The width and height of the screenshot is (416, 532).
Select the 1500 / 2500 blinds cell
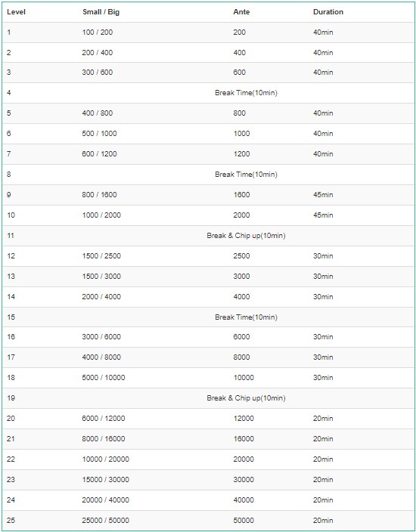pos(101,256)
